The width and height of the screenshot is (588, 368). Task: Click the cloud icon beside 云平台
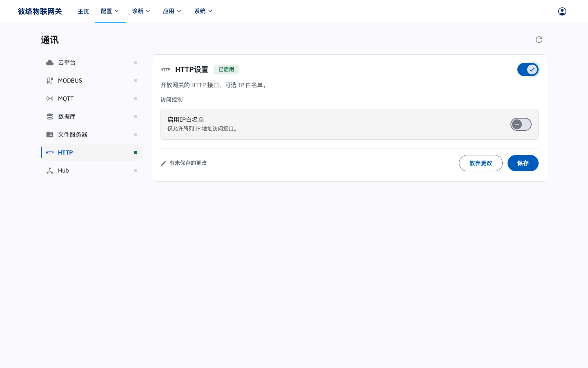click(x=50, y=63)
